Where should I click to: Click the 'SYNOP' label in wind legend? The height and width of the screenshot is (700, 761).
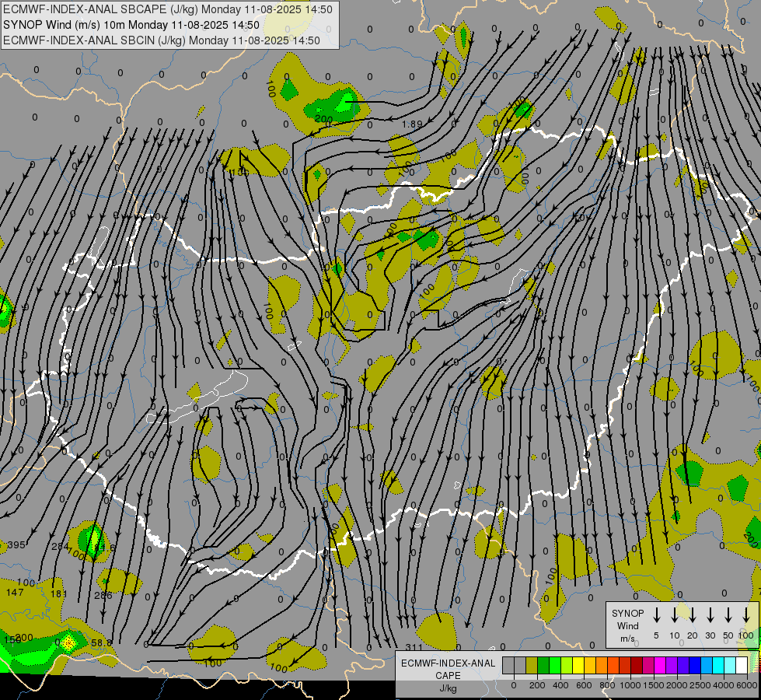[x=627, y=613]
